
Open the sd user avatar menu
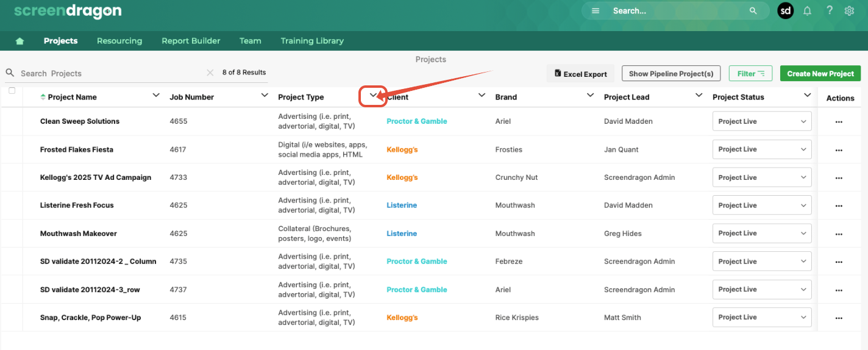coord(786,11)
